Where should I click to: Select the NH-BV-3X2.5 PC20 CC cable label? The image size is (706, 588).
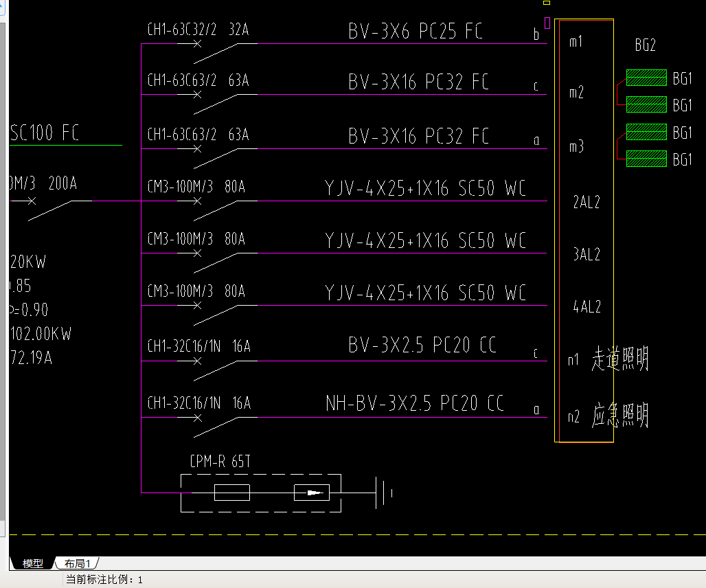pyautogui.click(x=415, y=403)
